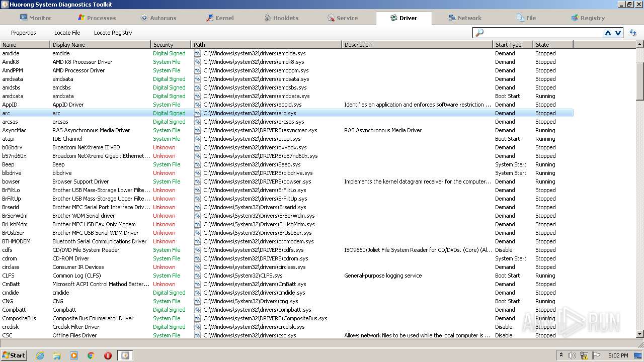
Task: Click the refresh list icon
Action: [x=633, y=33]
